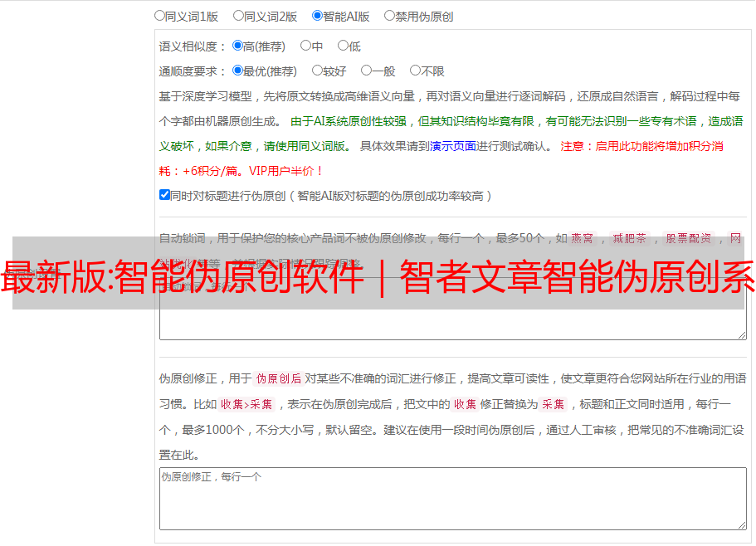Select the 智能AI版 radio option

[x=317, y=16]
